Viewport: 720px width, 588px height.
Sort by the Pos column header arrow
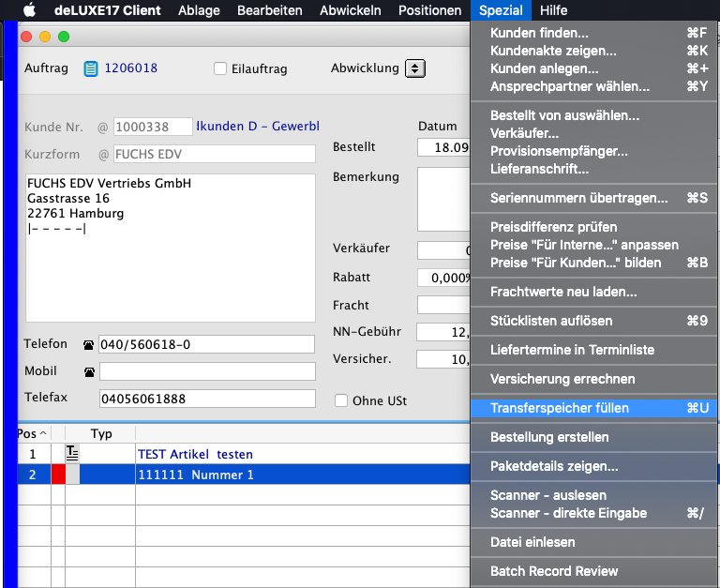point(44,433)
